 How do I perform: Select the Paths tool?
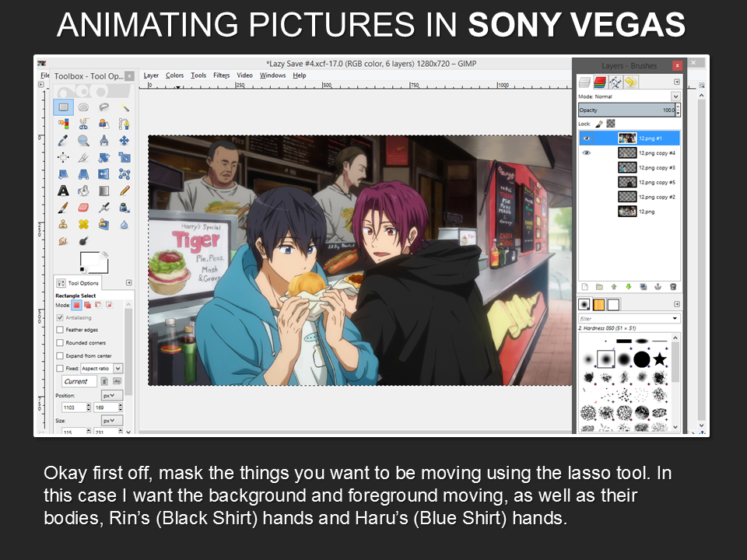(124, 124)
